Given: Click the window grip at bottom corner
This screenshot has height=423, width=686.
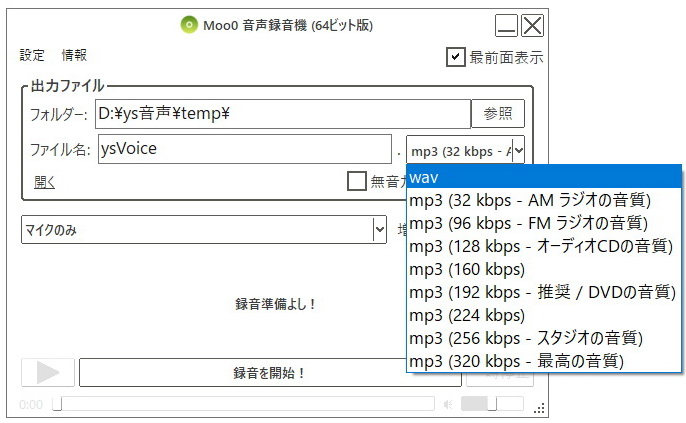Looking at the screenshot, I should tap(539, 408).
